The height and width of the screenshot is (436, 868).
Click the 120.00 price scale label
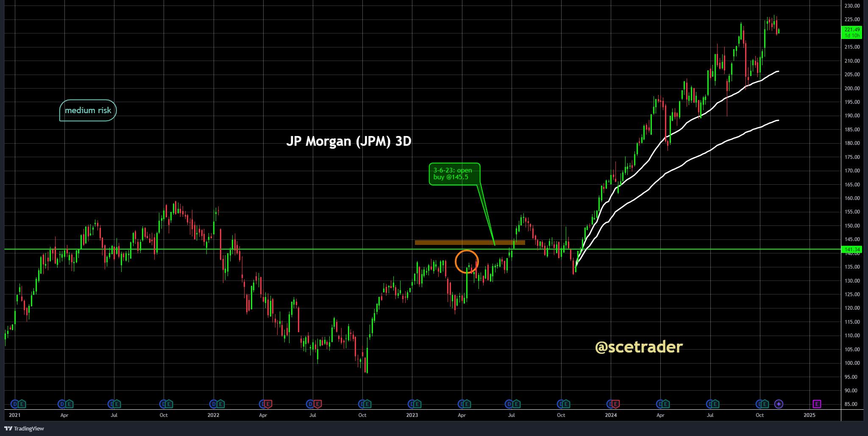pyautogui.click(x=852, y=308)
